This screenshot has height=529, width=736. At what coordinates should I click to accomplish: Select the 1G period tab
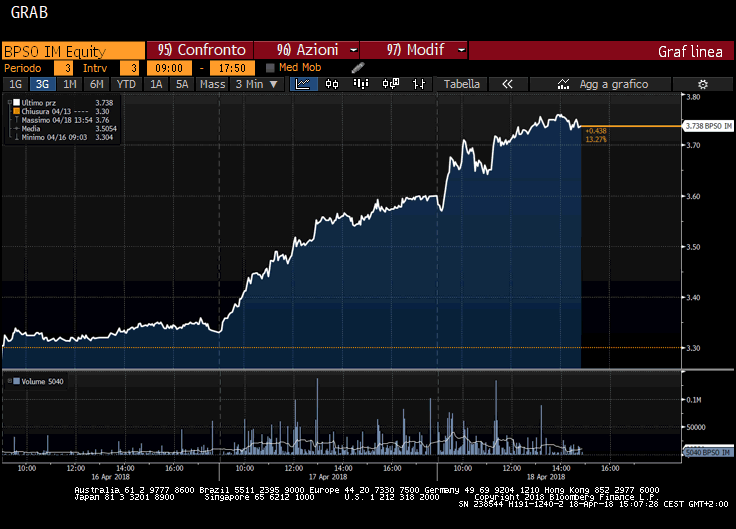[x=15, y=84]
